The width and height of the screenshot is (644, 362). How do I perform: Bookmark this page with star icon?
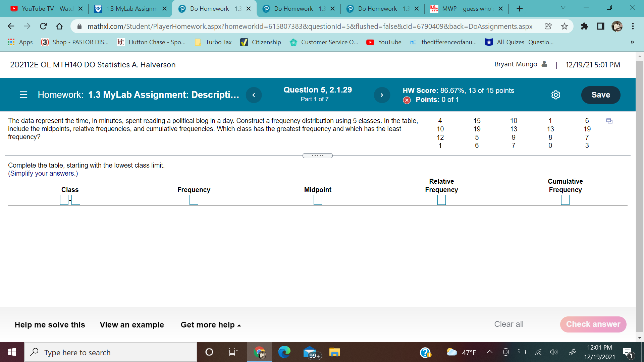pos(565,26)
